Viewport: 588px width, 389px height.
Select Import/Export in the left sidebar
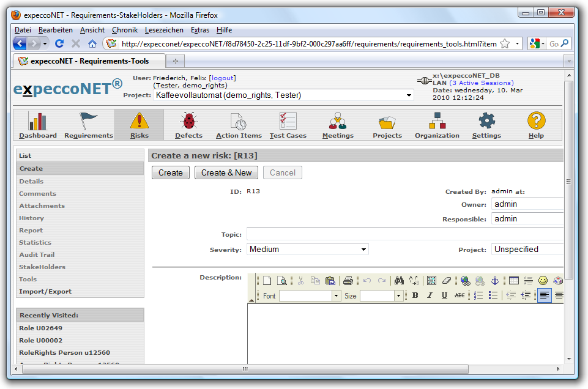tap(45, 292)
